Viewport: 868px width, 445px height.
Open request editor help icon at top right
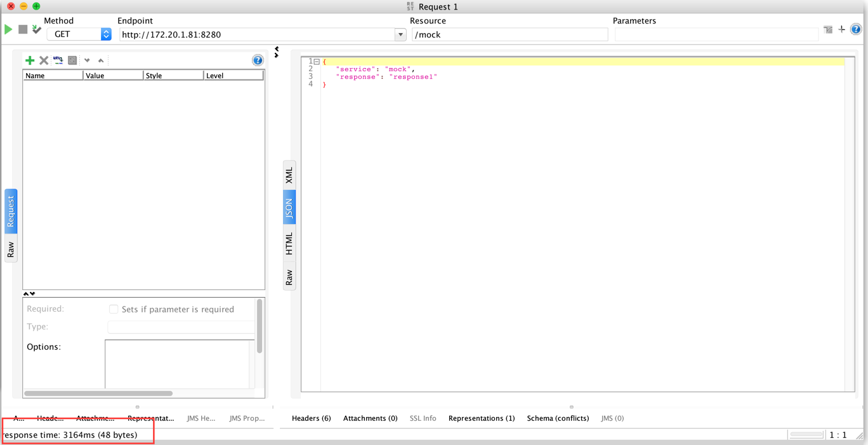(x=856, y=29)
